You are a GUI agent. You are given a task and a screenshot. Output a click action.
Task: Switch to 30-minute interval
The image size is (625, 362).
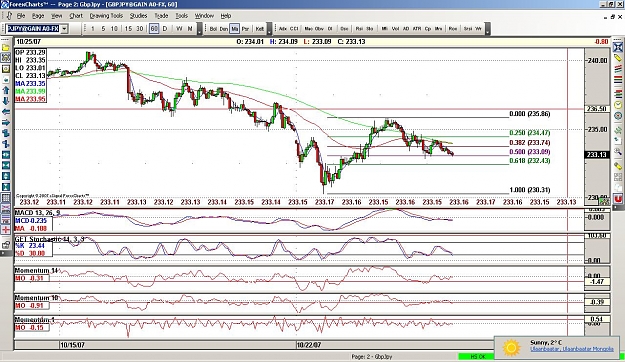click(x=140, y=29)
